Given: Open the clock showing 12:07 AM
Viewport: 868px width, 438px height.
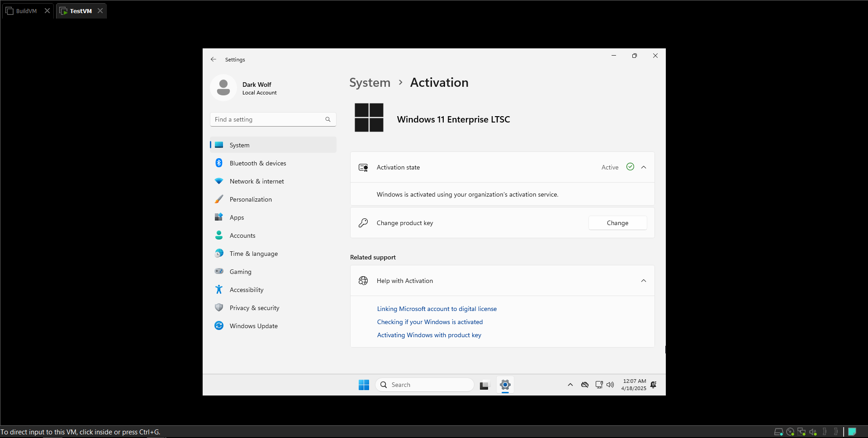Looking at the screenshot, I should point(634,385).
